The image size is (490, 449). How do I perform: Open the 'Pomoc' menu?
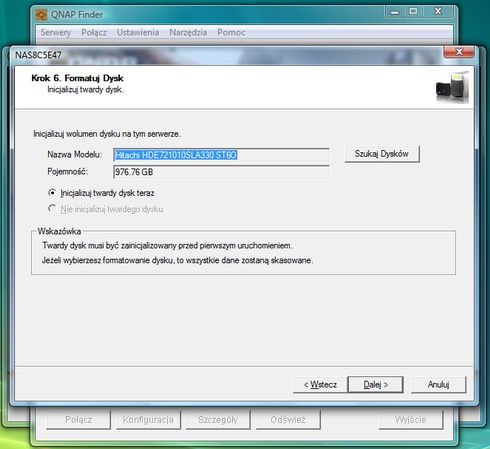pyautogui.click(x=231, y=32)
